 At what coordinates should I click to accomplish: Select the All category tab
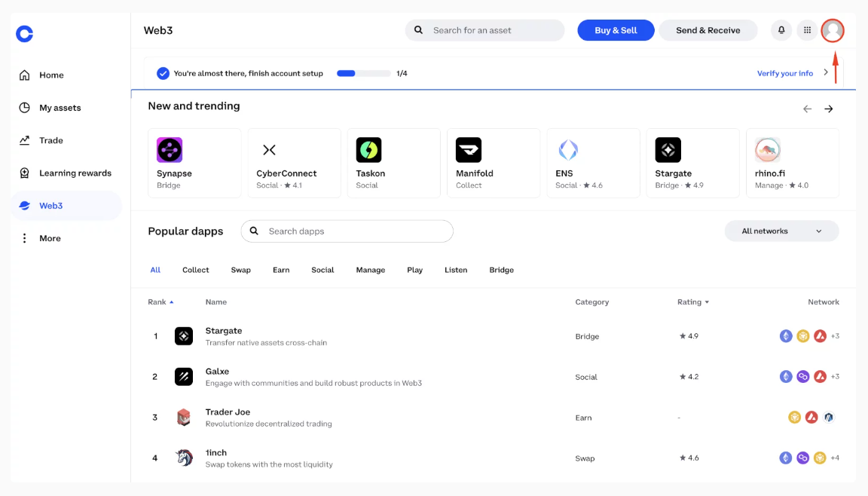point(155,270)
